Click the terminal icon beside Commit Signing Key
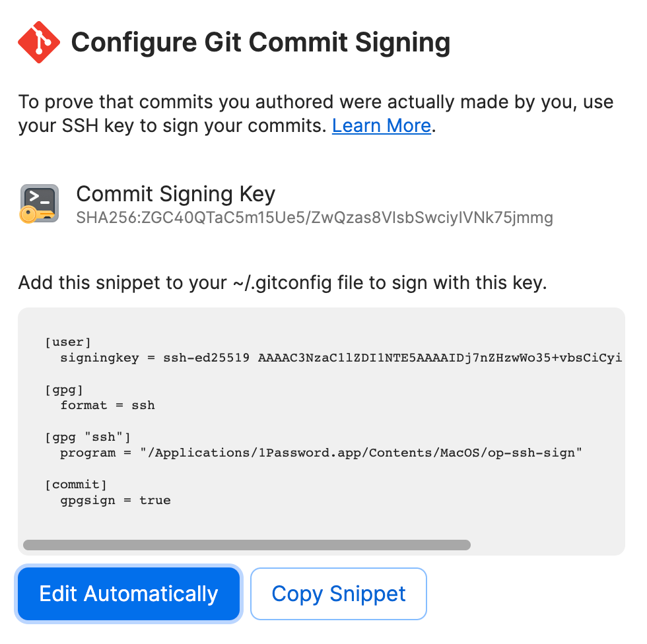Viewport: 647px width, 644px height. [38, 203]
